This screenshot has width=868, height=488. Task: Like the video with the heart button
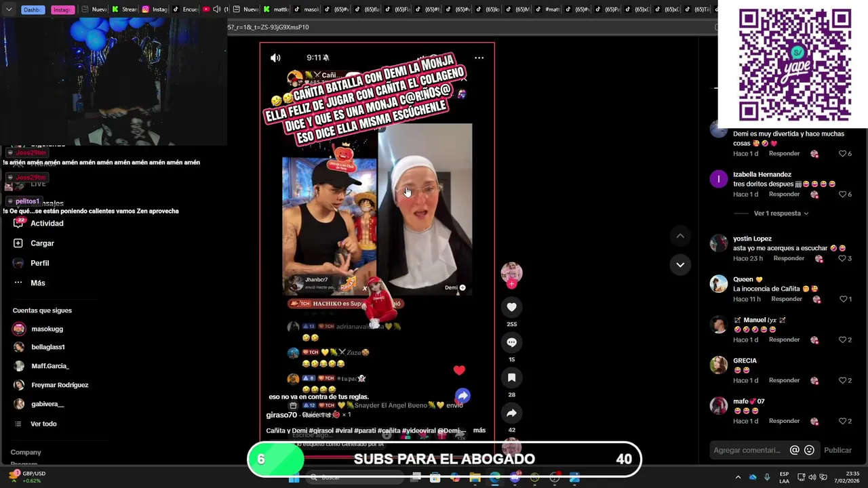click(511, 307)
